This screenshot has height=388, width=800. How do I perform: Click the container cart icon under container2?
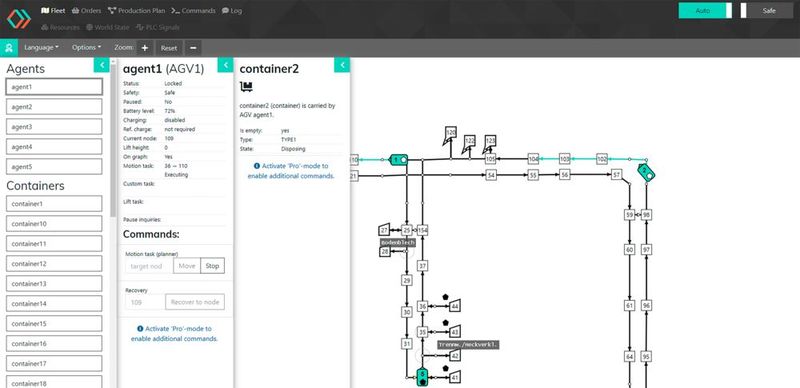pyautogui.click(x=246, y=87)
